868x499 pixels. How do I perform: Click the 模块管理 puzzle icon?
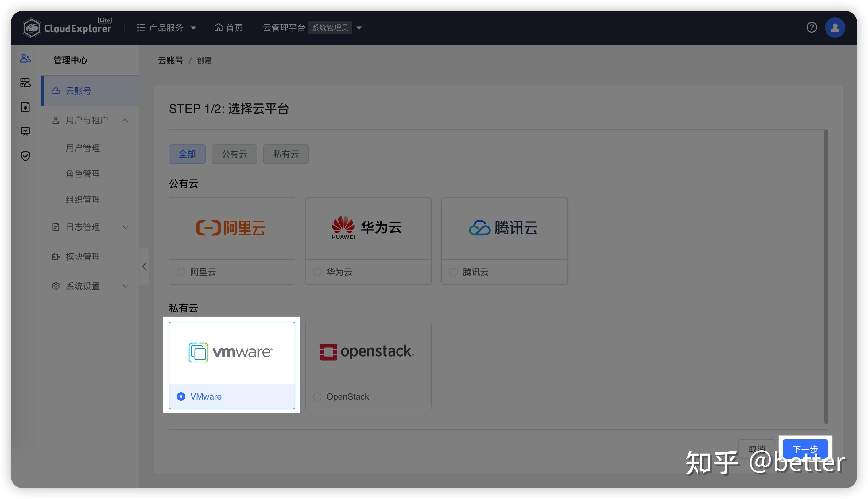pos(56,256)
